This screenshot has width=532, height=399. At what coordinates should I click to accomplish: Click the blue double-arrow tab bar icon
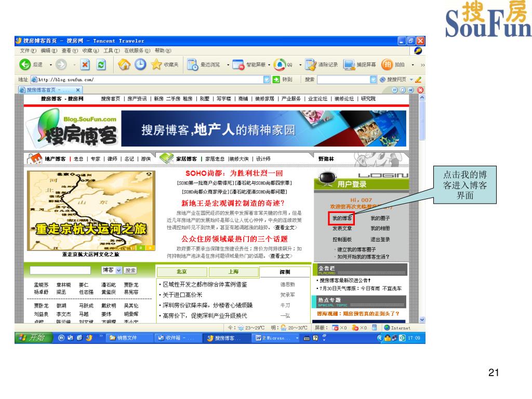[x=395, y=90]
